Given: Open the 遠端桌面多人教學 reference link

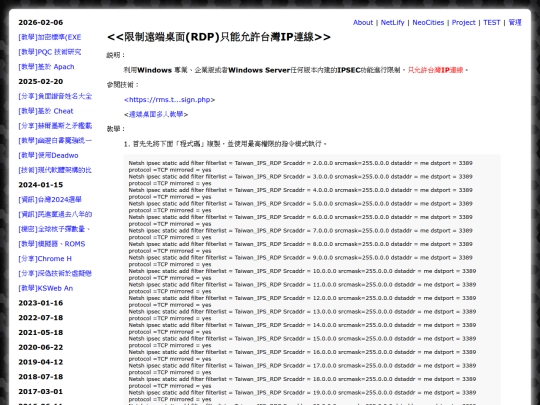Looking at the screenshot, I should 156,114.
